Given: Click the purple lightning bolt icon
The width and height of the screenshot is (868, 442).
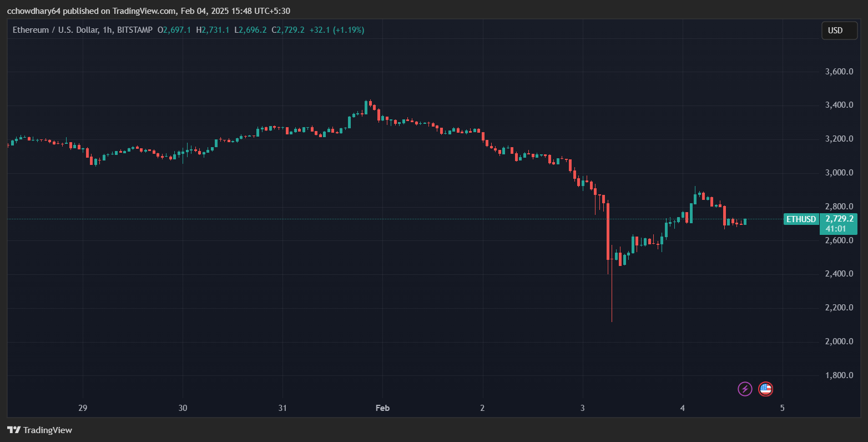Looking at the screenshot, I should [744, 389].
